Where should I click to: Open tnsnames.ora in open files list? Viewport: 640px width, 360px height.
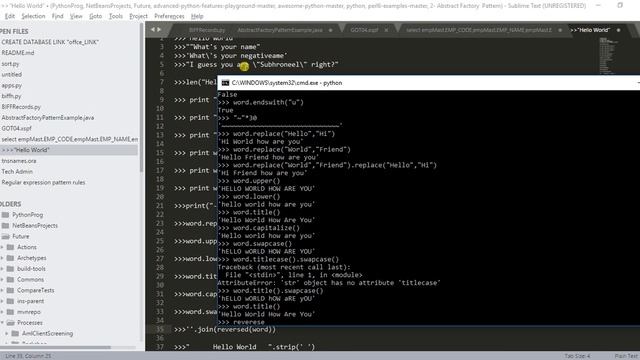pos(19,161)
